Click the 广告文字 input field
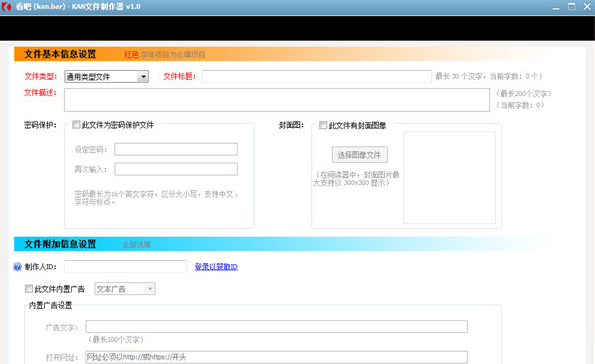Viewport: 595px width, 364px height. pos(276,326)
